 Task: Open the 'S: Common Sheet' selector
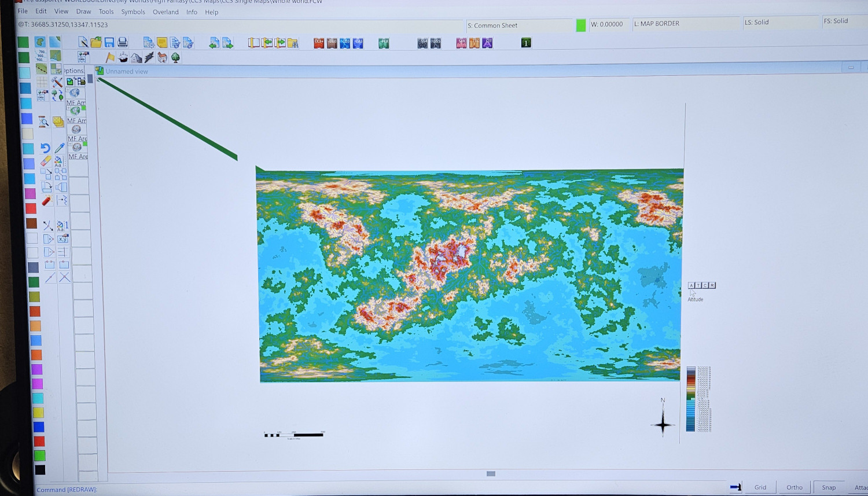point(519,25)
